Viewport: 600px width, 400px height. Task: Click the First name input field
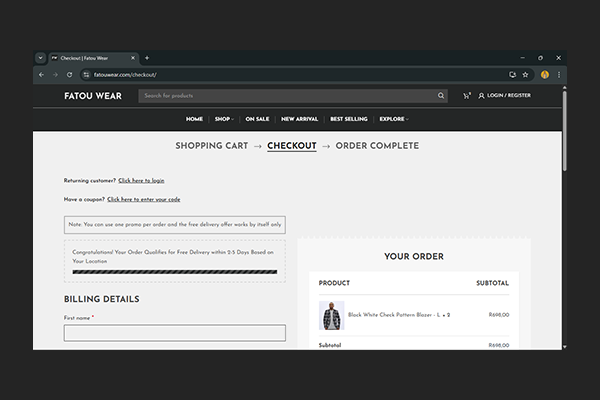pos(175,333)
